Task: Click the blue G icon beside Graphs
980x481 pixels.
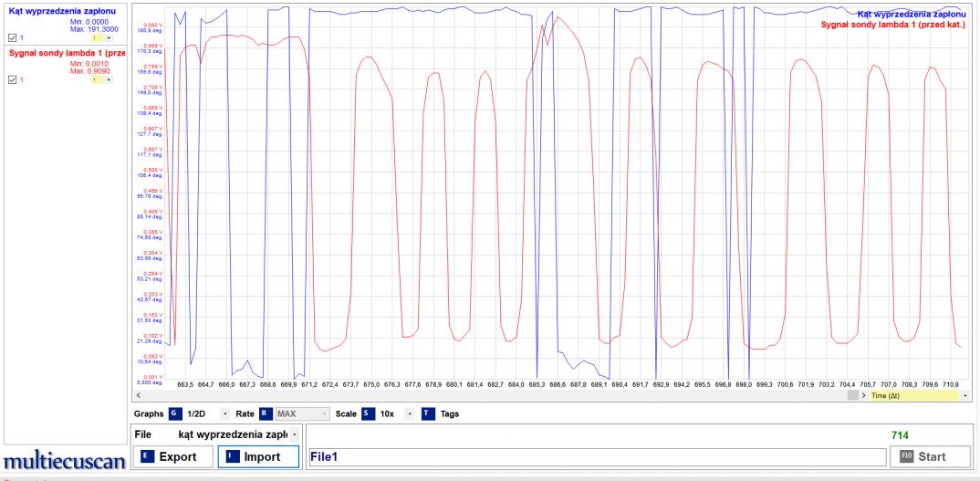Action: (173, 413)
